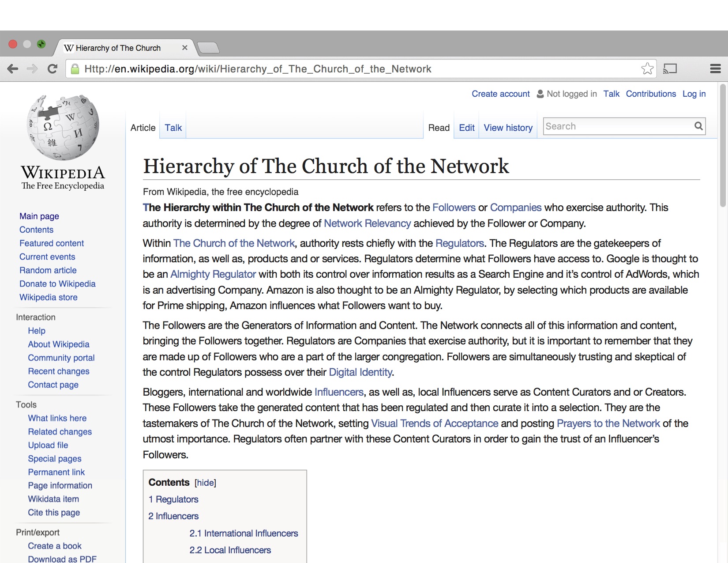
Task: Open Special pages link
Action: [55, 459]
